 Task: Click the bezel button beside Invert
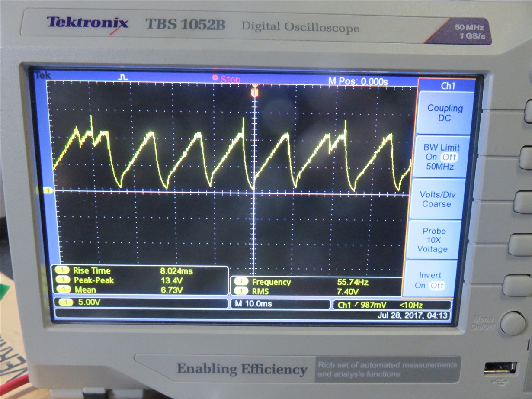click(517, 286)
